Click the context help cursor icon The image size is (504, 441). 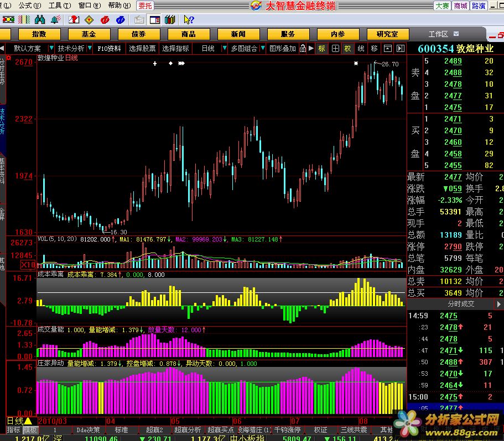(189, 20)
